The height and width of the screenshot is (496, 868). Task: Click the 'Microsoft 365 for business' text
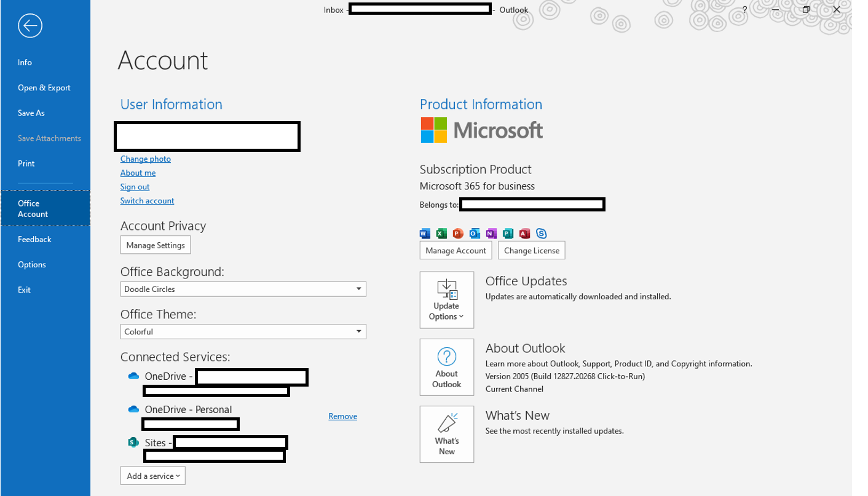tap(477, 186)
